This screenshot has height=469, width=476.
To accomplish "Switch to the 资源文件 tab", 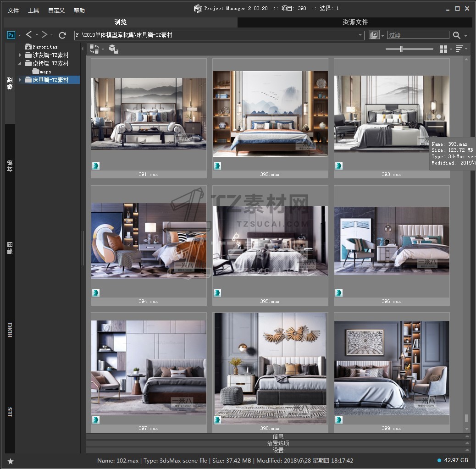I will point(355,22).
